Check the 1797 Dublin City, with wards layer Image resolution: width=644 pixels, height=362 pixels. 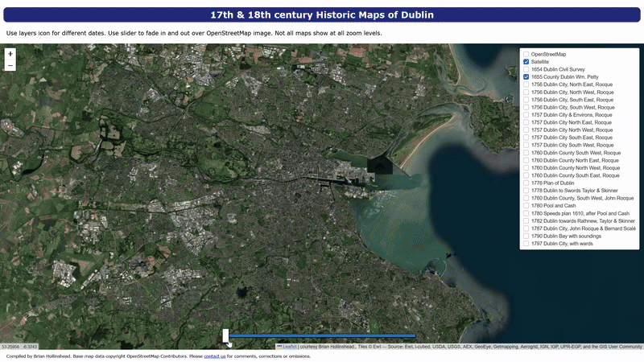[x=526, y=243]
